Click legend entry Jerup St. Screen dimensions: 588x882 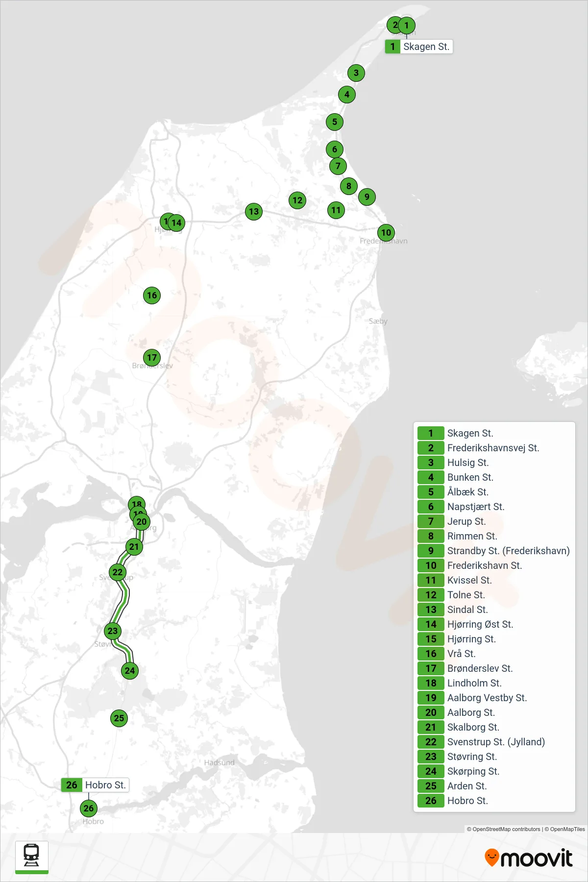(494, 521)
